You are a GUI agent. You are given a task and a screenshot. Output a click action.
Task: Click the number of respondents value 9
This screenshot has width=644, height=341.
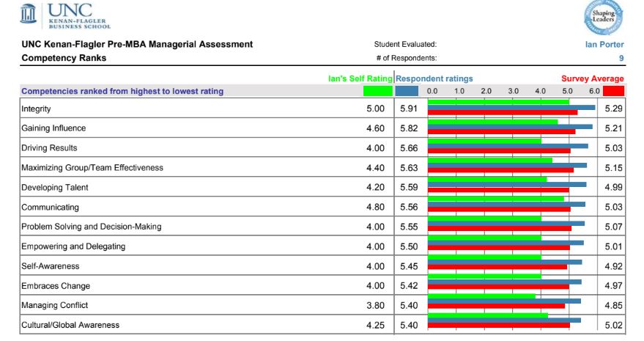coord(621,58)
